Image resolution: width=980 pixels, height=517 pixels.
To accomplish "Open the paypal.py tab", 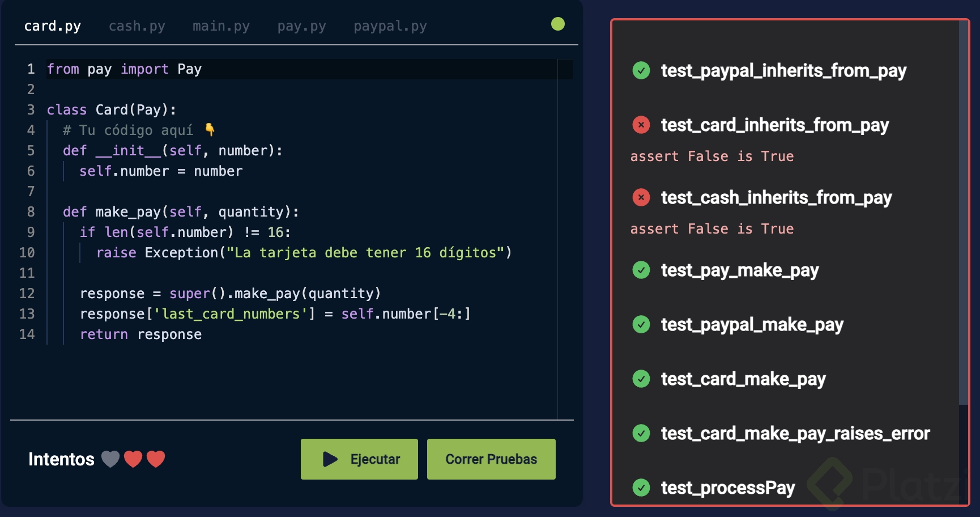I will (x=390, y=26).
